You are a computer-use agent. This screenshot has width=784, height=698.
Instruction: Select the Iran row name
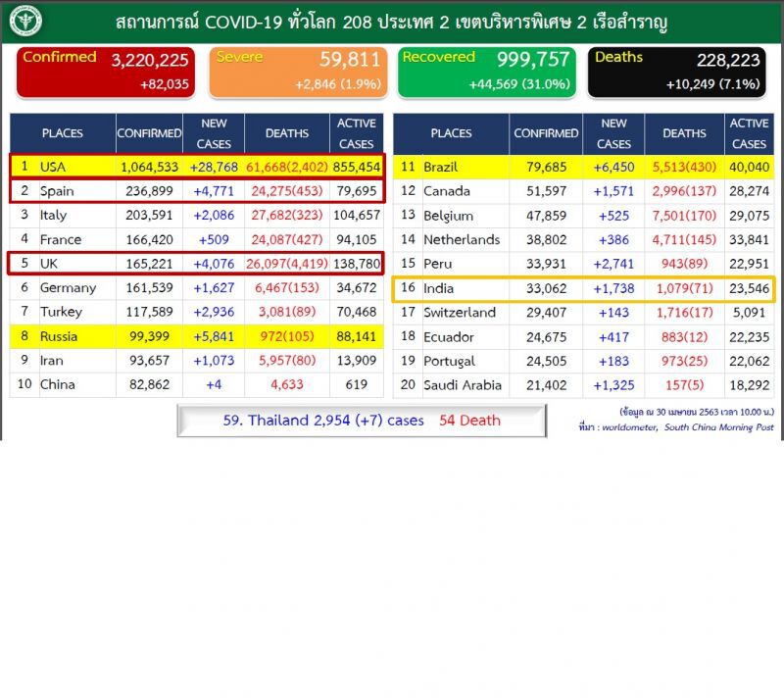point(52,361)
